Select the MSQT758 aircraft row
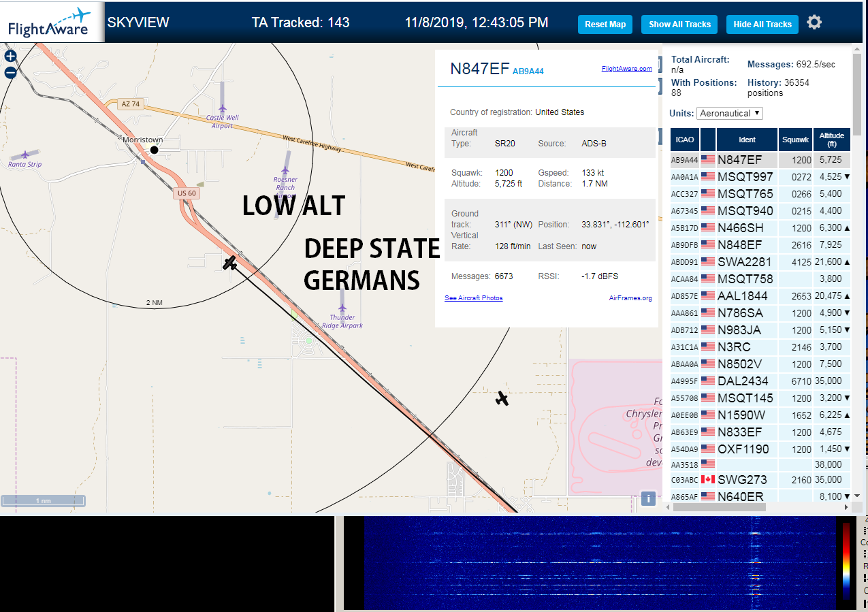Viewport: 868px width, 612px height. [760, 279]
